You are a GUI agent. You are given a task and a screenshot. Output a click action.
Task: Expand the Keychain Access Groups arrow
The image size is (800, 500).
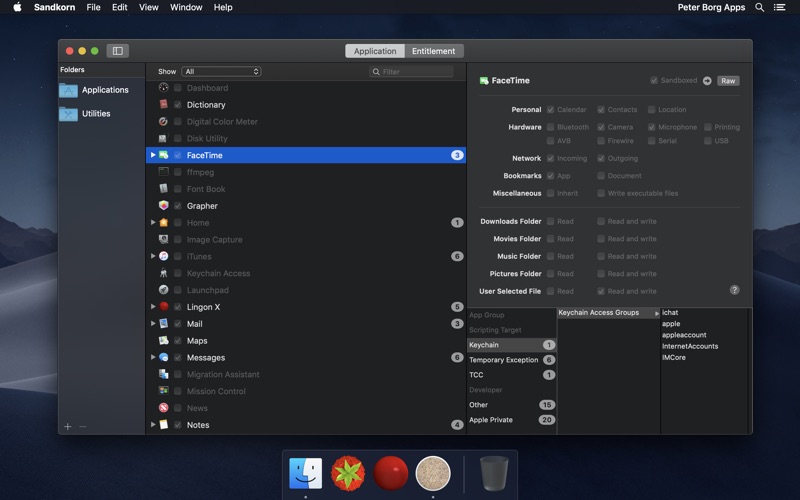click(657, 313)
